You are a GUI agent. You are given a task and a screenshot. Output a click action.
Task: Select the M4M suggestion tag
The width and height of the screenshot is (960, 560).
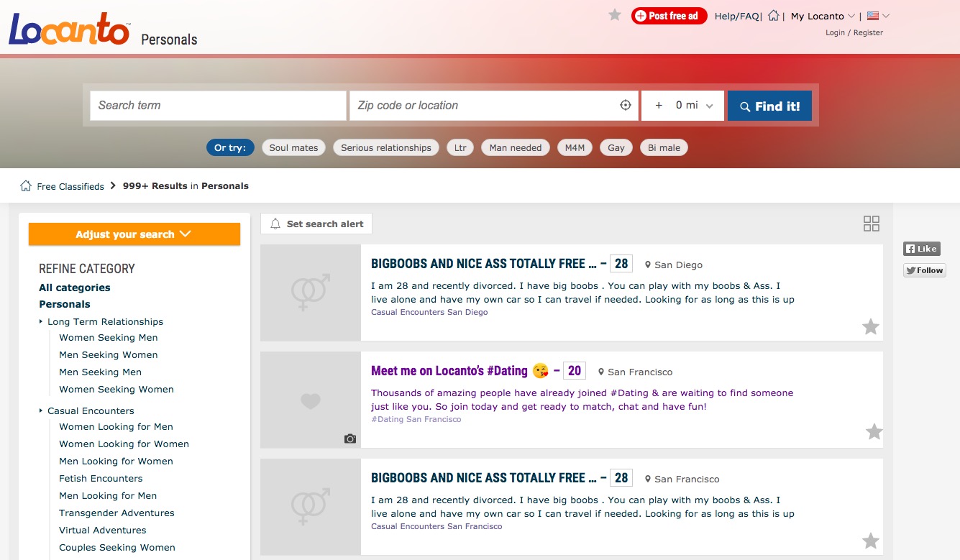point(575,147)
